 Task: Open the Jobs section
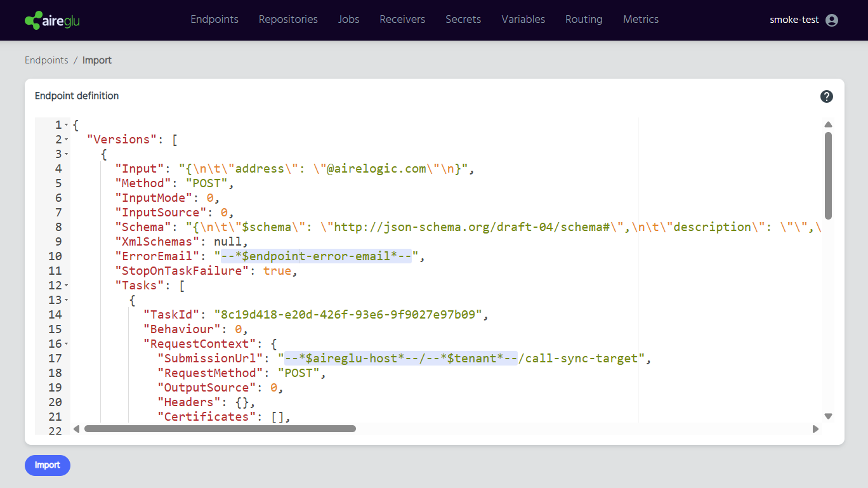point(348,20)
